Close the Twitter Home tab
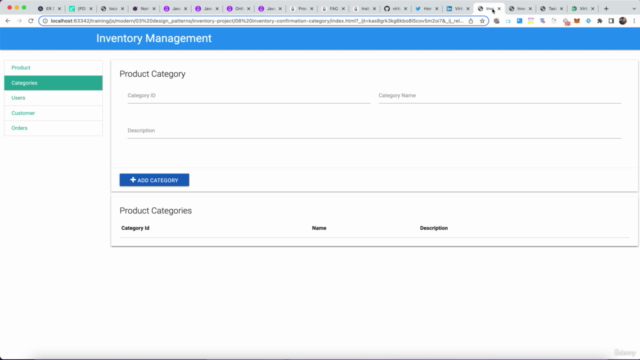 (x=436, y=9)
